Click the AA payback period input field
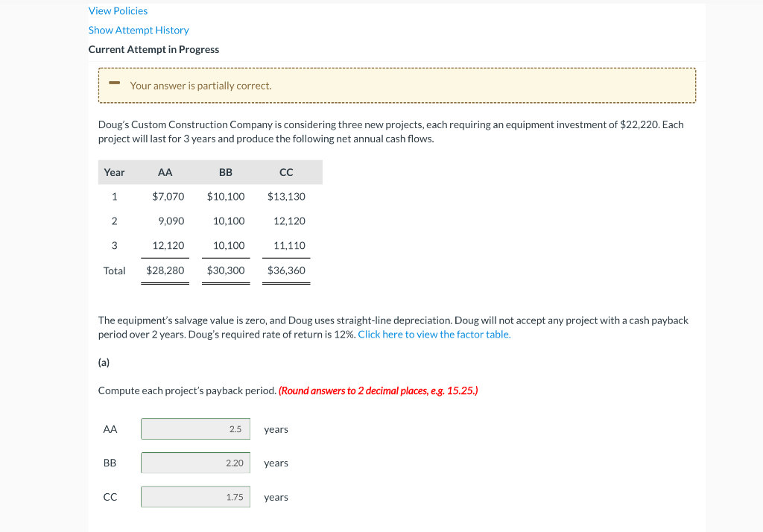The image size is (763, 532). coord(195,428)
